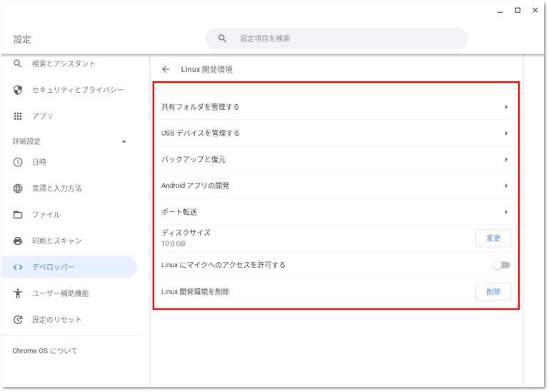The height and width of the screenshot is (392, 549).
Task: Click the 変更 button for disk size
Action: click(x=493, y=238)
